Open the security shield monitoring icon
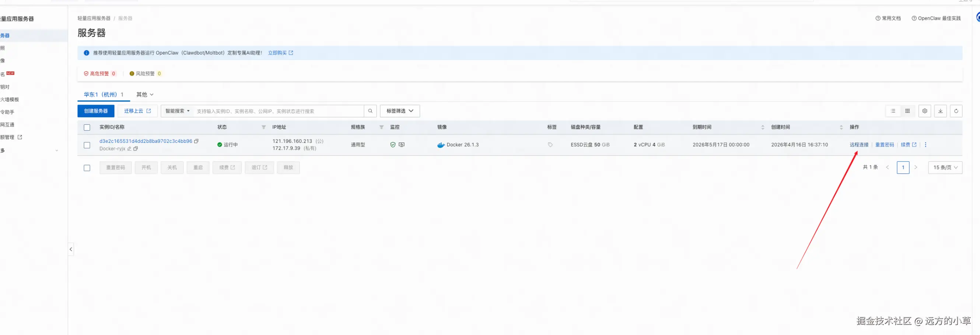Image resolution: width=980 pixels, height=335 pixels. pos(393,145)
